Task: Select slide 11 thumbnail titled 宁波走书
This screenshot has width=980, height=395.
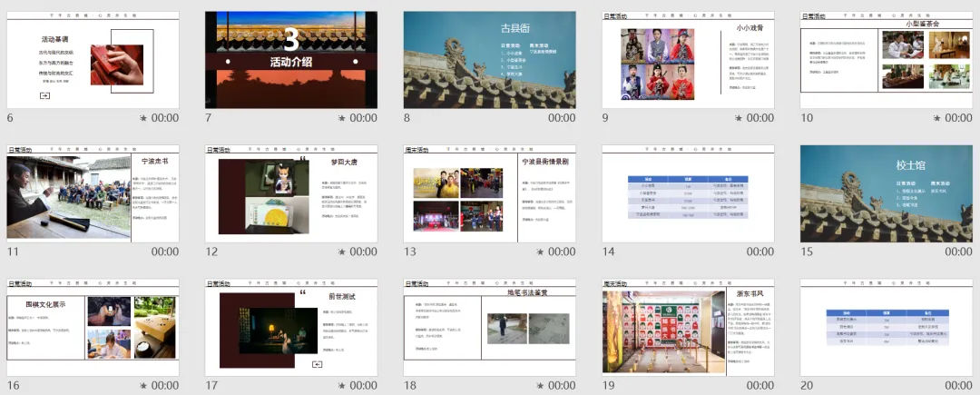Action: (93, 193)
